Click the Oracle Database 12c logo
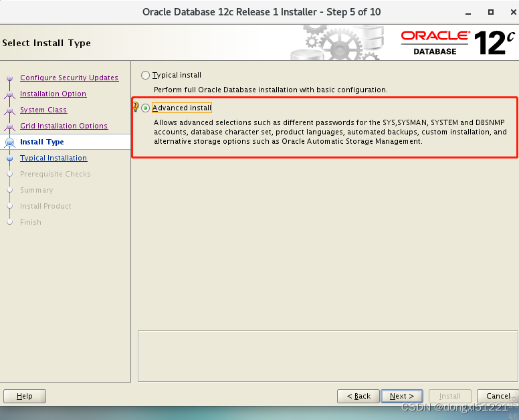 (x=458, y=43)
